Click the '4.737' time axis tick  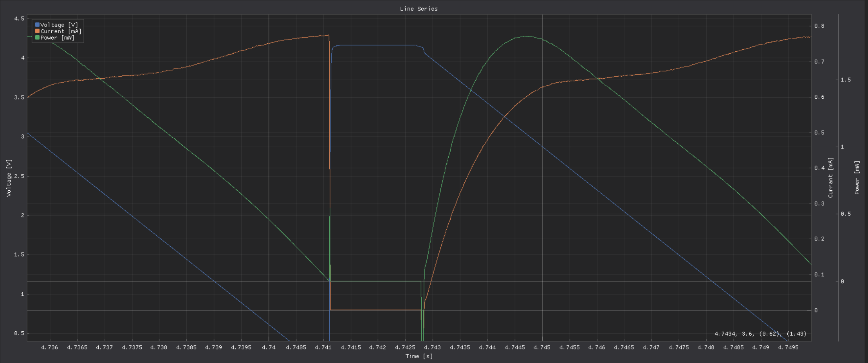click(105, 347)
